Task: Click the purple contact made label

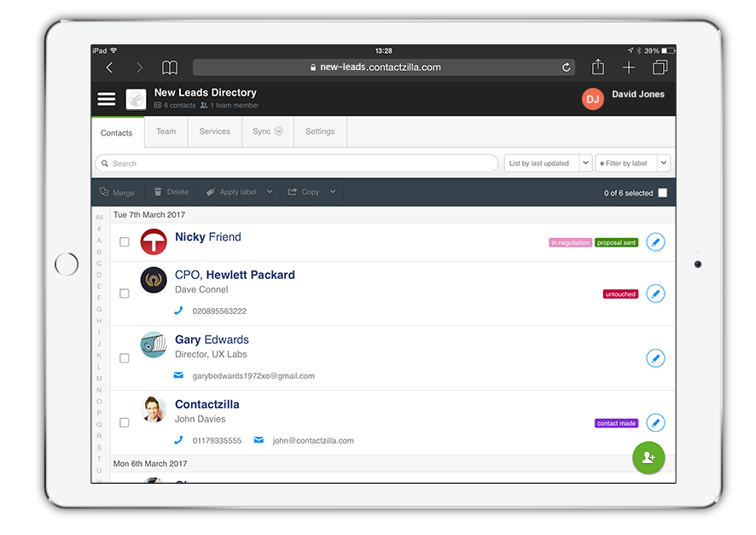Action: click(616, 423)
